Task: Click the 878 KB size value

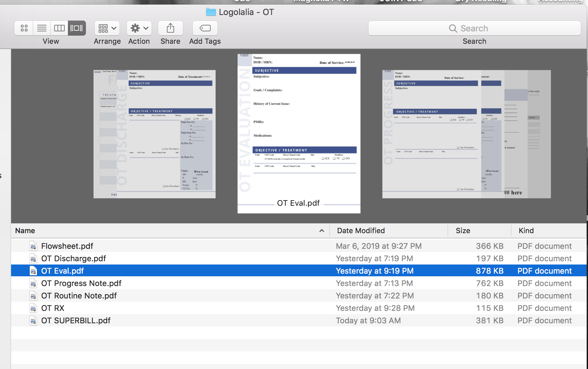Action: point(489,271)
